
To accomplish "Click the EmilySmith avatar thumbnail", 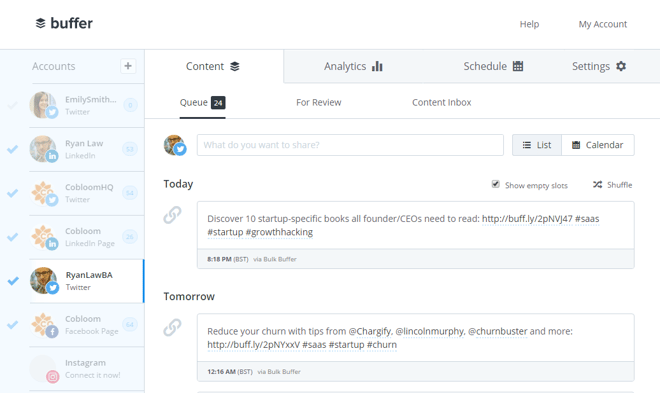I will (x=43, y=105).
